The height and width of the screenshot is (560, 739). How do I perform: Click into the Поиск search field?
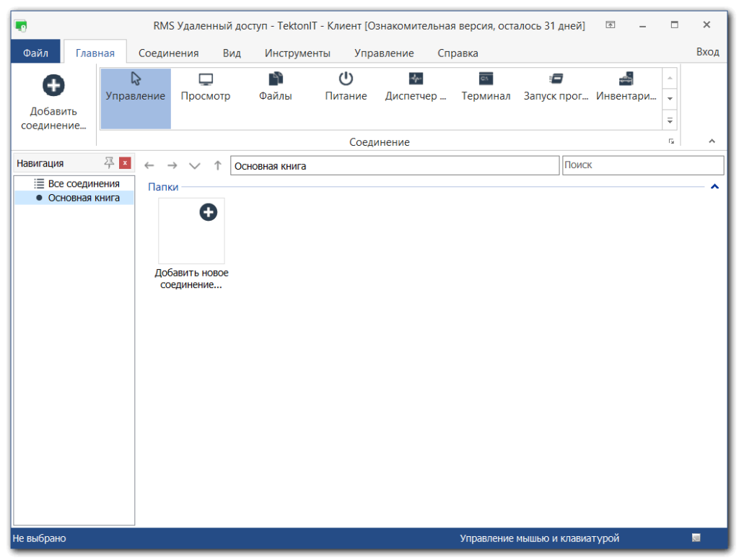[x=642, y=165]
